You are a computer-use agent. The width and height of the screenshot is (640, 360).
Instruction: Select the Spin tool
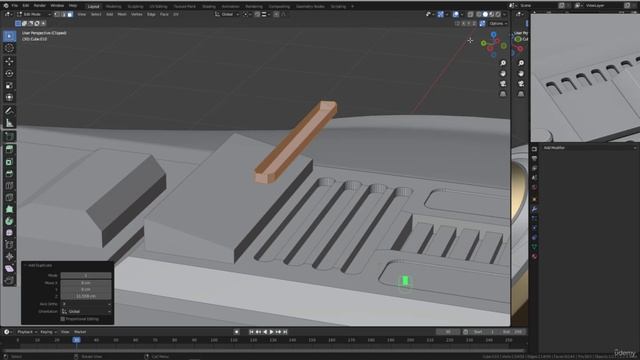coord(9,221)
